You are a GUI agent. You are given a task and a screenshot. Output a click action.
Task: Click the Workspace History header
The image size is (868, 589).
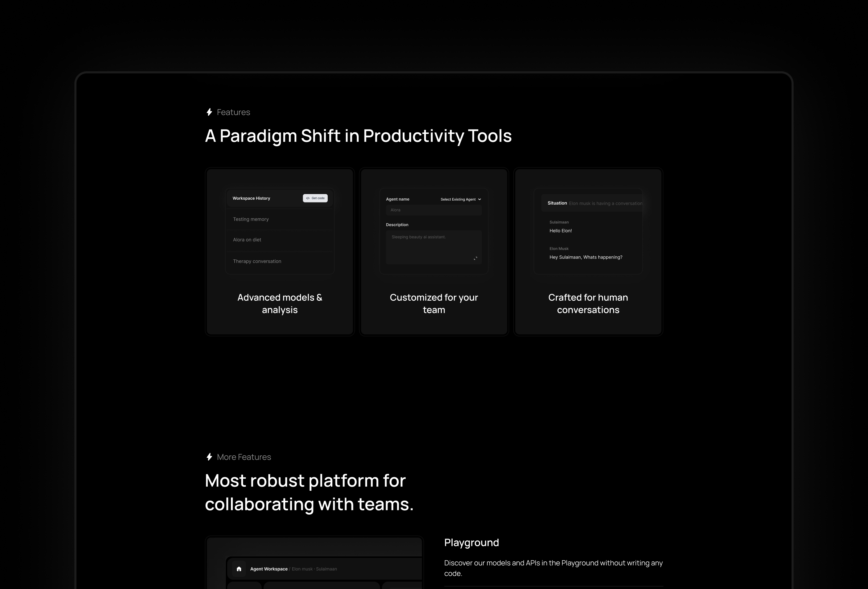[251, 198]
